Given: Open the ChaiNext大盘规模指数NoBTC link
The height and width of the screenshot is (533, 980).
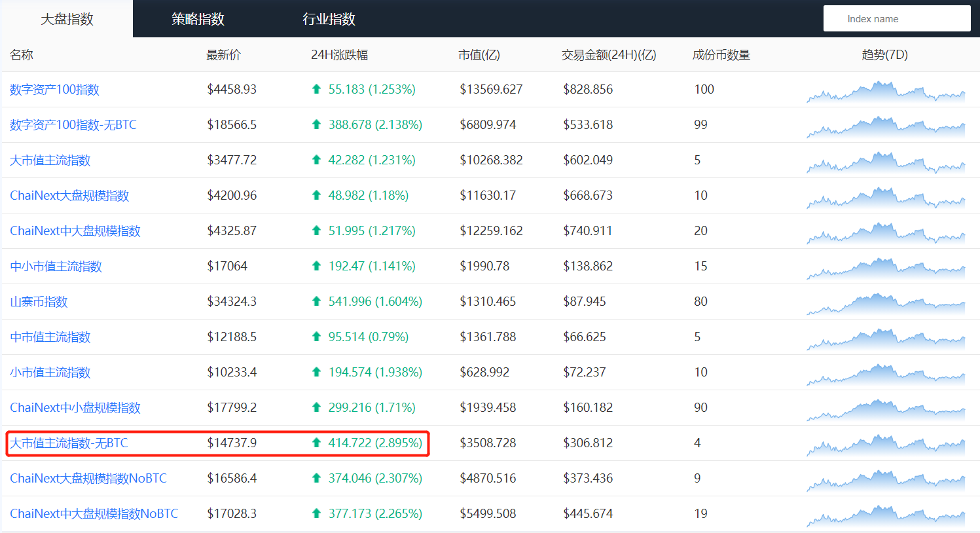Looking at the screenshot, I should 88,479.
